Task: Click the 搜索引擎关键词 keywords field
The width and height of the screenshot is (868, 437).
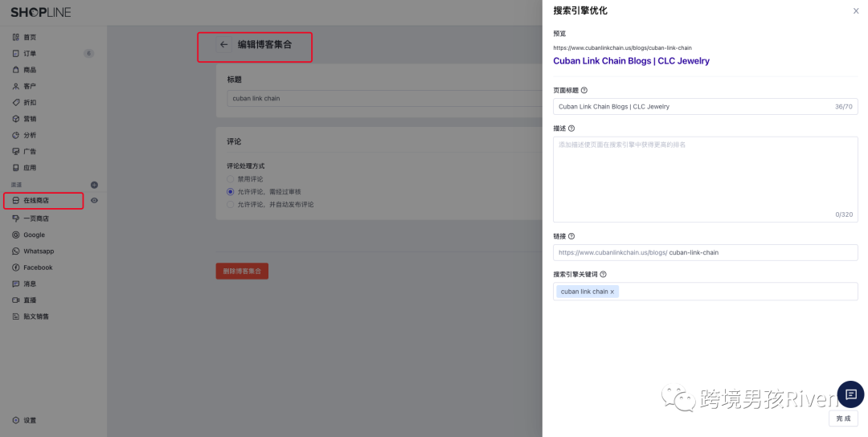Action: (706, 292)
